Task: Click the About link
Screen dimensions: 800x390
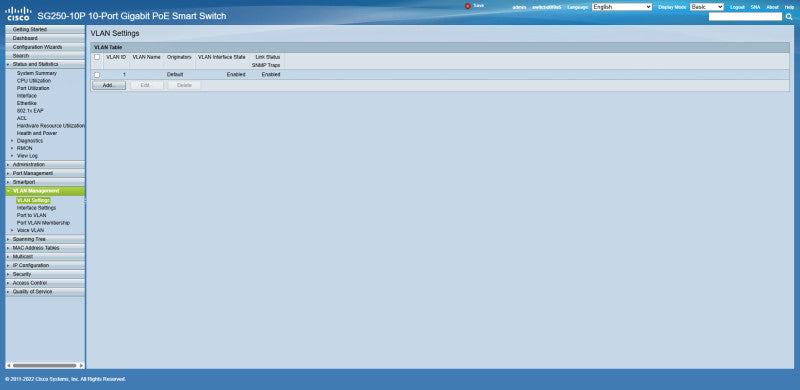Action: click(772, 7)
